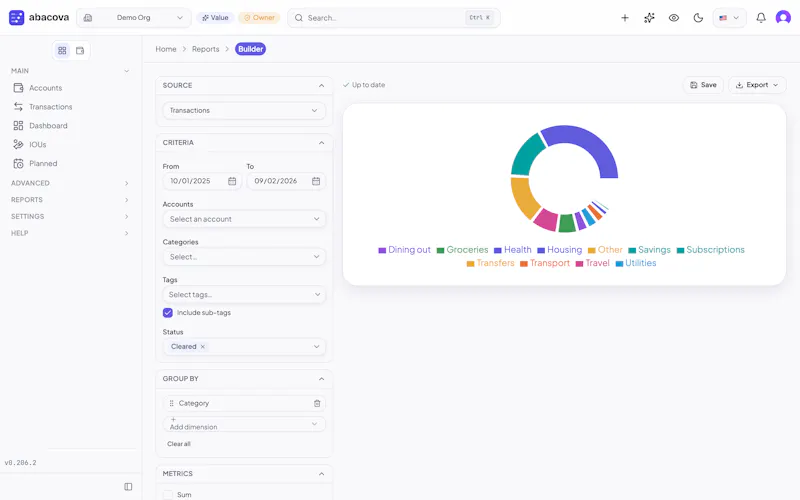800x500 pixels.
Task: Click the Owner role badge
Action: 259,18
